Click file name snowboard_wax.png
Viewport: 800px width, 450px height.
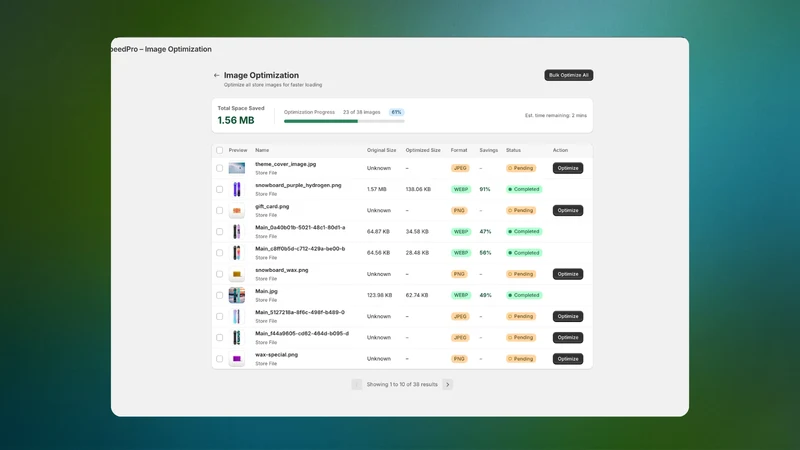(282, 270)
